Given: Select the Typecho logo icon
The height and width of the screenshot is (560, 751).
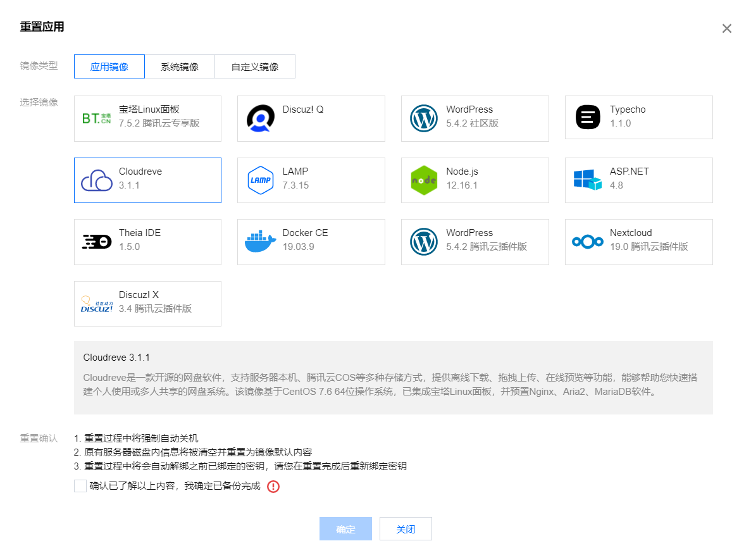Looking at the screenshot, I should (x=588, y=118).
